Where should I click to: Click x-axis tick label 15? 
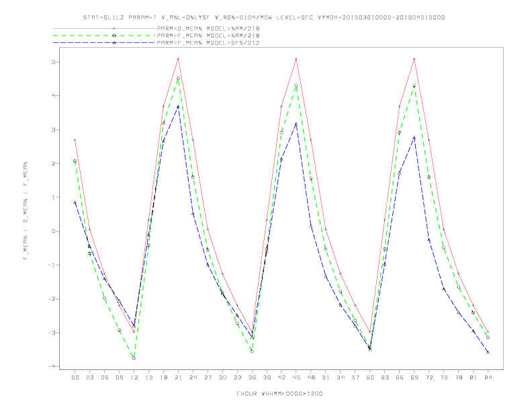pyautogui.click(x=148, y=377)
